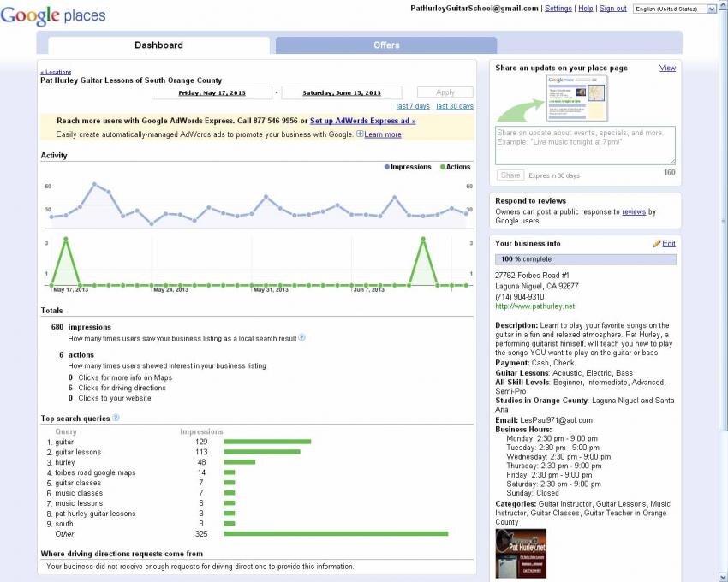
Task: Click the share an update text box
Action: [585, 145]
